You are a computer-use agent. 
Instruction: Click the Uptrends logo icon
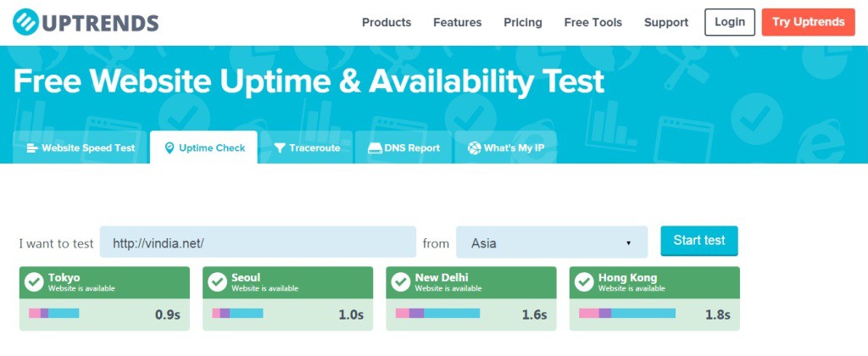pyautogui.click(x=25, y=22)
